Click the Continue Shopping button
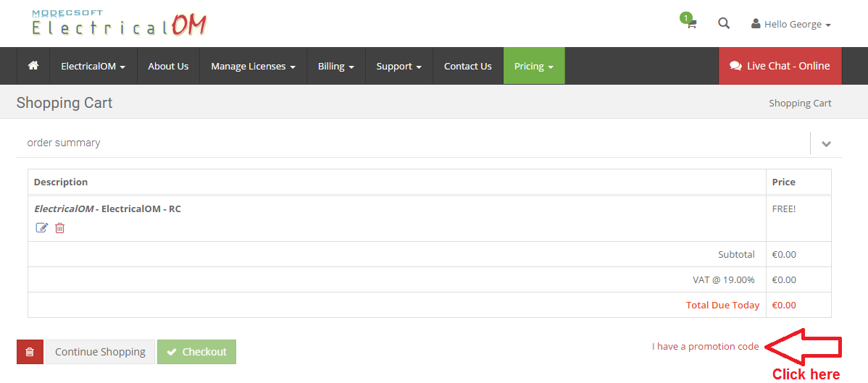The height and width of the screenshot is (383, 868). click(x=100, y=352)
